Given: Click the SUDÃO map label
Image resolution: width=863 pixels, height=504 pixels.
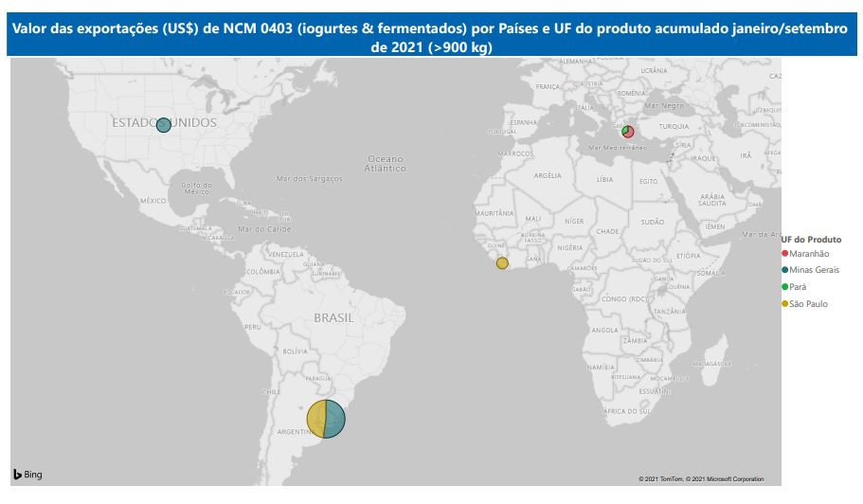Looking at the screenshot, I should click(x=652, y=222).
